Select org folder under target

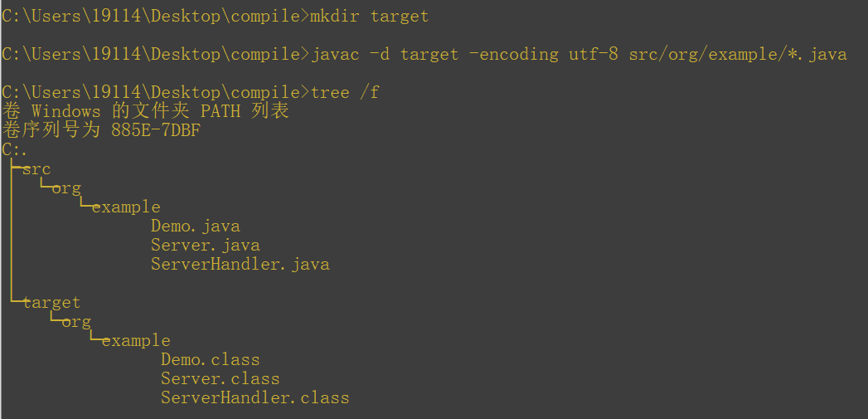[76, 321]
